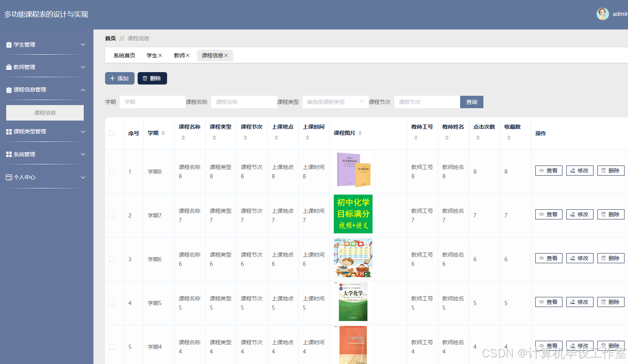Expand the 系统管理 sidebar section
628x364 pixels.
[83, 154]
